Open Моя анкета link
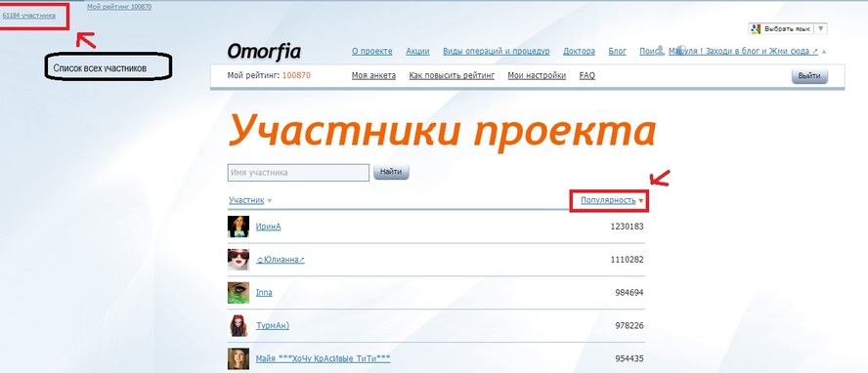Image resolution: width=868 pixels, height=373 pixels. tap(373, 76)
